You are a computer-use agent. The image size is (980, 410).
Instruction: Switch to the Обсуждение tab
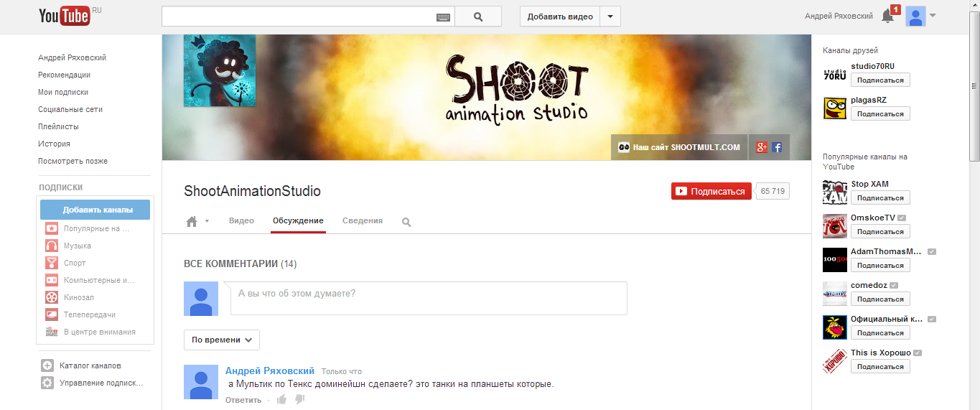coord(298,221)
